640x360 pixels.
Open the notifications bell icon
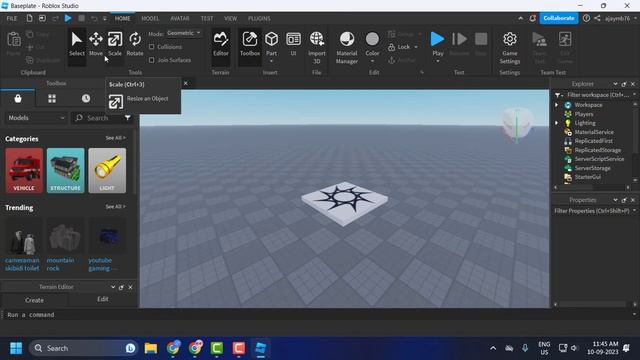(x=532, y=18)
